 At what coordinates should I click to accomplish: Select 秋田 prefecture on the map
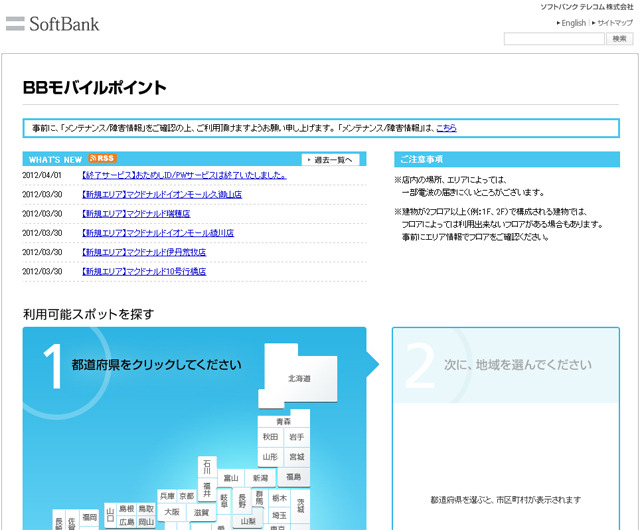coord(270,437)
